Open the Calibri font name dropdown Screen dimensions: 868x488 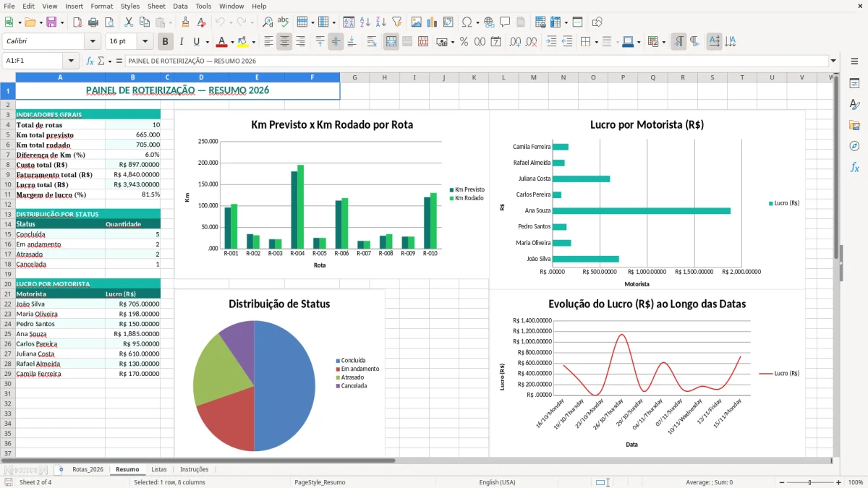92,42
